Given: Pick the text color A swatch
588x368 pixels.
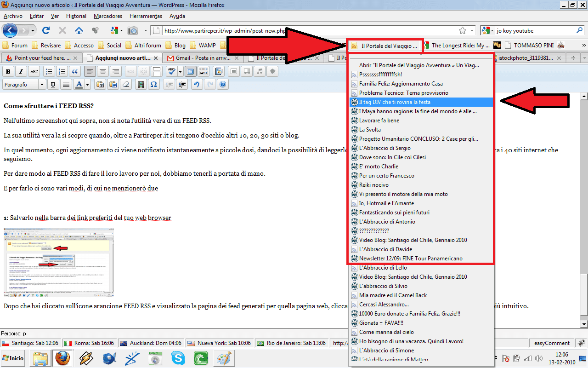Looking at the screenshot, I should coord(79,84).
